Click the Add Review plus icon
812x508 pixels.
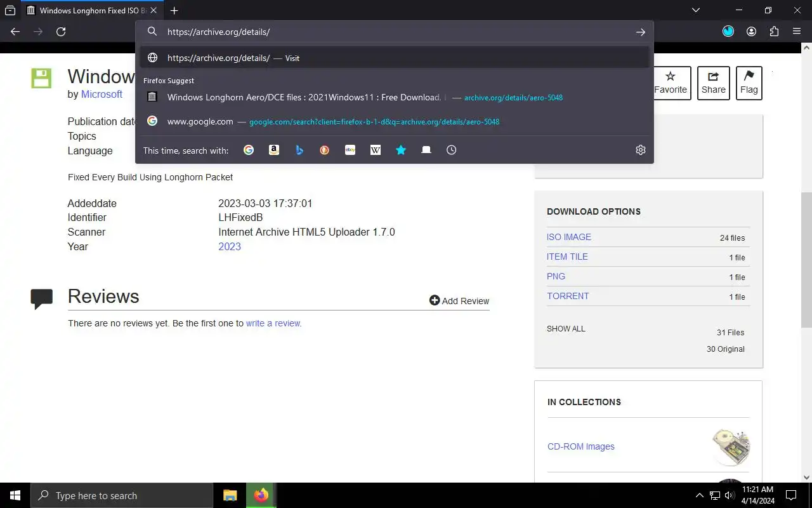[435, 300]
